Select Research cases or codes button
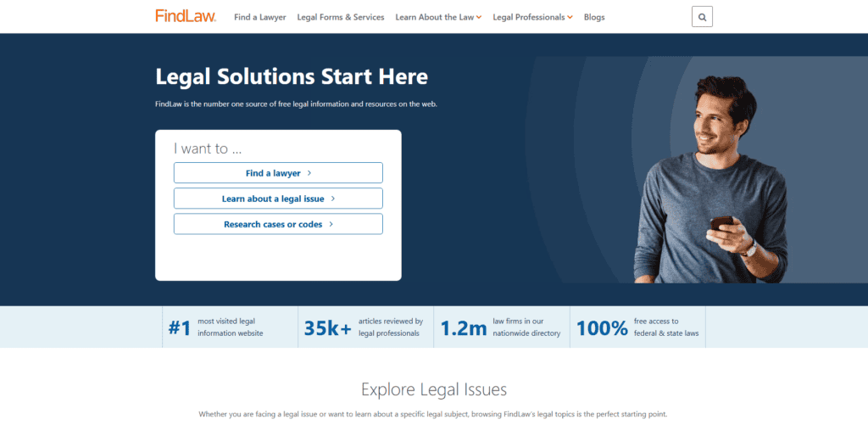Image resolution: width=868 pixels, height=425 pixels. (x=278, y=224)
